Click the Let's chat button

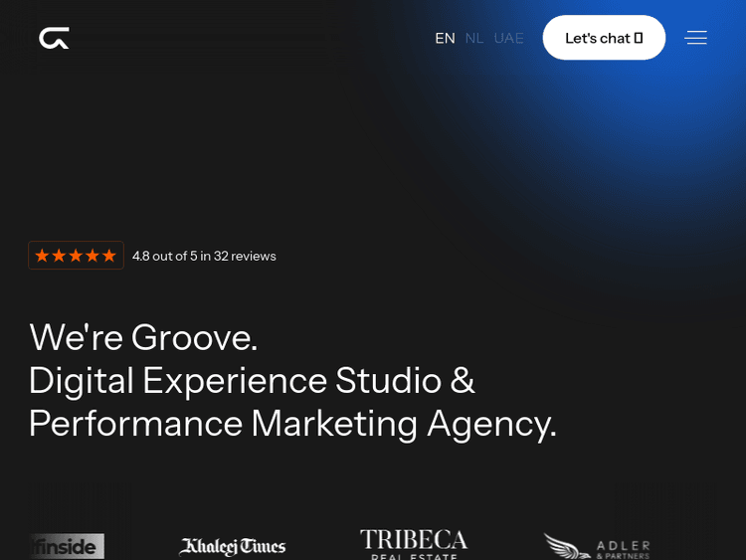click(x=604, y=38)
